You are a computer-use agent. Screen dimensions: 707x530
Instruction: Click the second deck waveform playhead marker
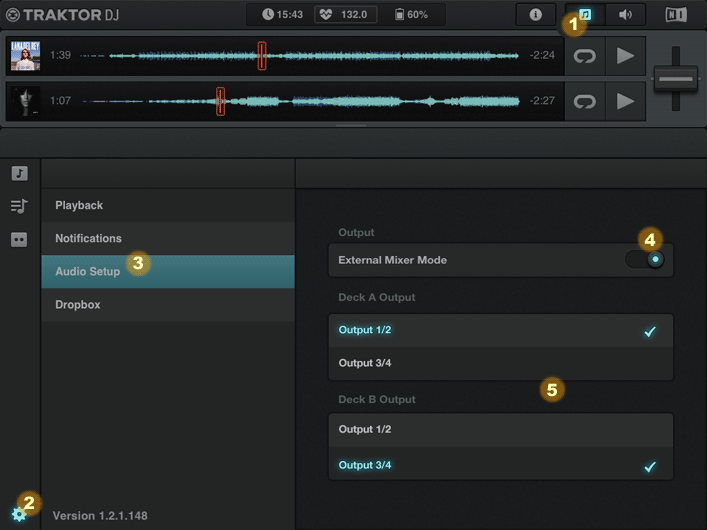220,101
